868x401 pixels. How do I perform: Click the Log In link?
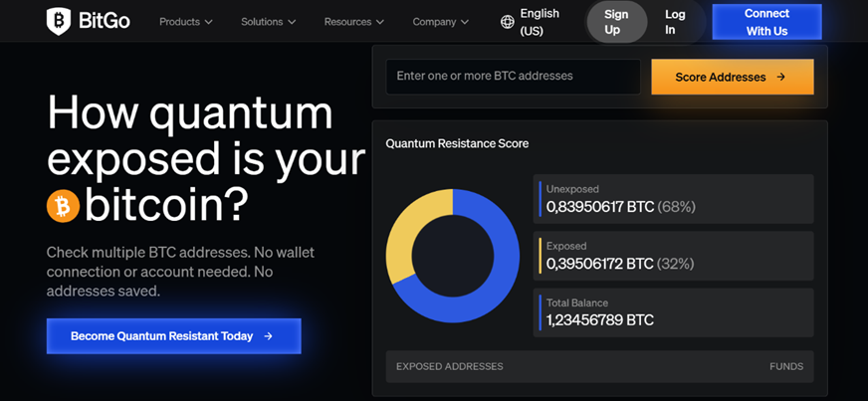(675, 22)
